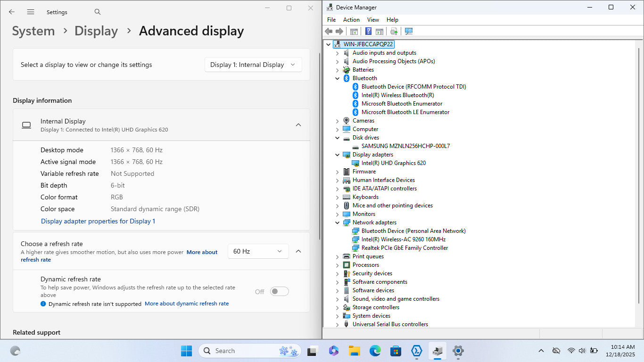This screenshot has width=644, height=362.
Task: Toggle the Dynamic refresh rate switch
Action: pos(279,291)
